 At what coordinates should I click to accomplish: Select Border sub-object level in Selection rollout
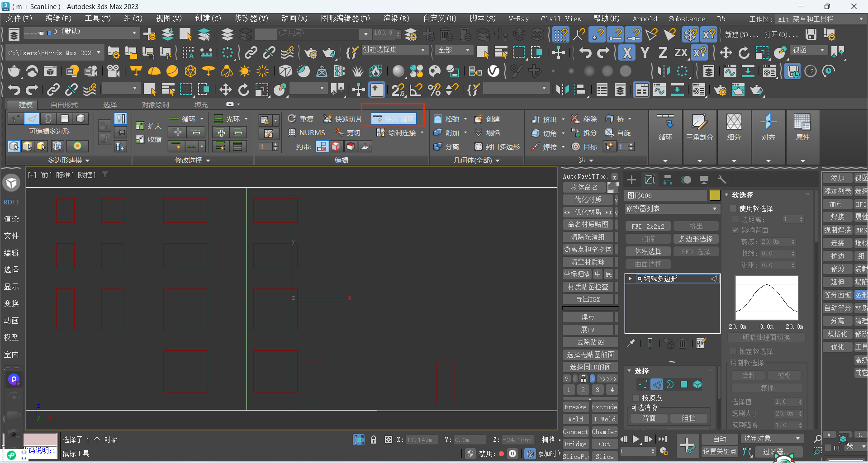[670, 384]
